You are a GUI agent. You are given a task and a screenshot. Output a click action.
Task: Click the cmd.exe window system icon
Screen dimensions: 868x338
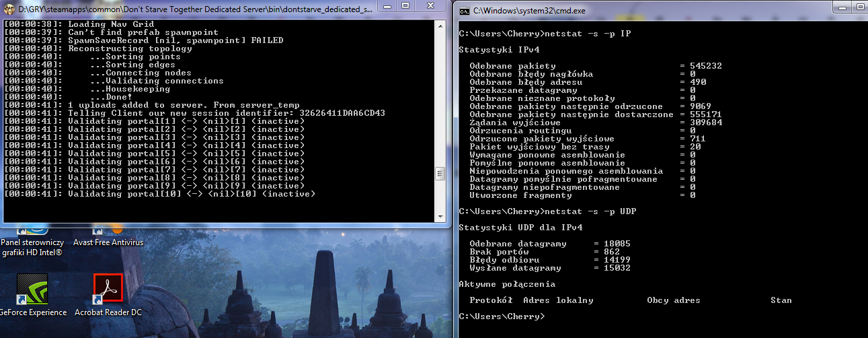[464, 11]
